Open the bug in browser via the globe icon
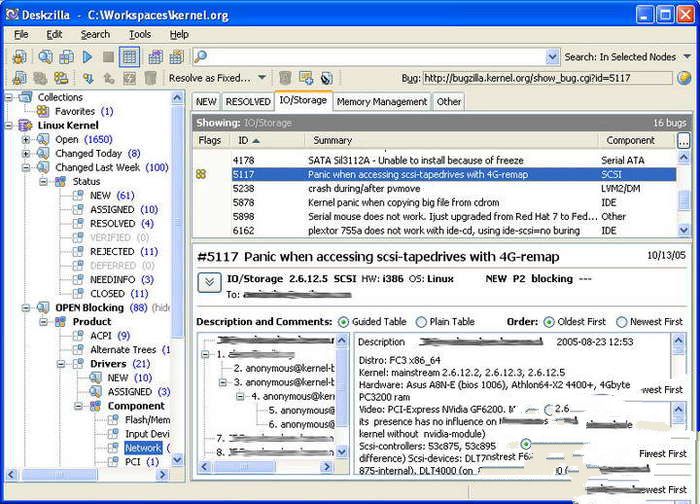Viewport: 700px width, 504px height. click(x=684, y=78)
